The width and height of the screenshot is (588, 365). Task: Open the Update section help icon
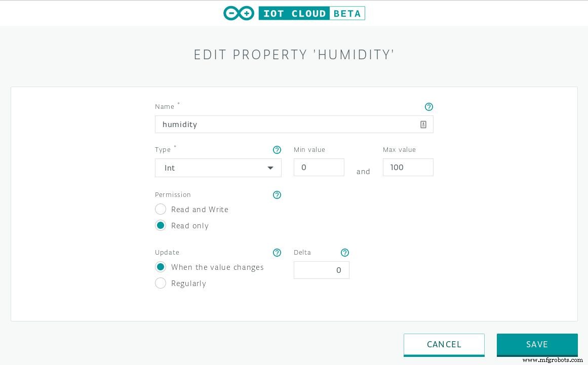click(277, 253)
